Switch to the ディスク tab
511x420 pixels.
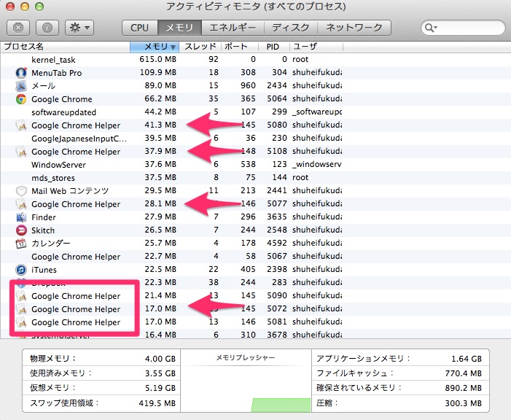click(x=290, y=28)
